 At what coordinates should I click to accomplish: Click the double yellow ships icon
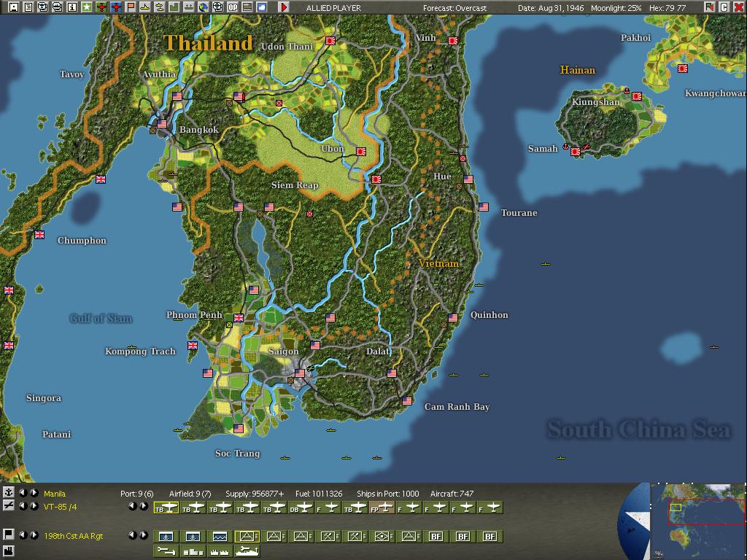[160, 7]
